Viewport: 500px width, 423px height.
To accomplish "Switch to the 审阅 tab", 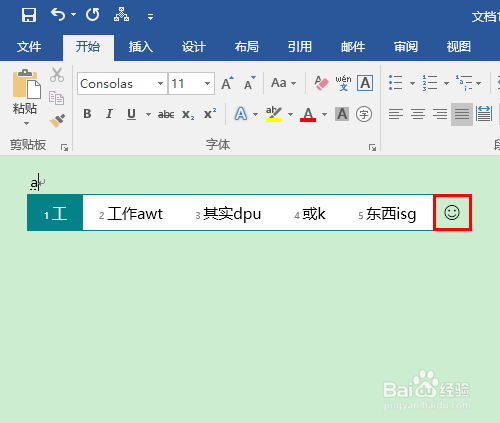I will (x=406, y=47).
